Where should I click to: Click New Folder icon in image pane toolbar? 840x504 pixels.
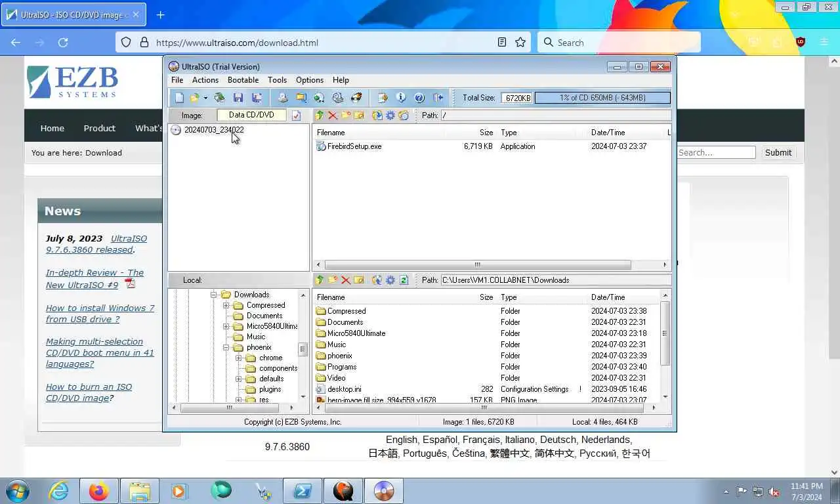(x=346, y=115)
